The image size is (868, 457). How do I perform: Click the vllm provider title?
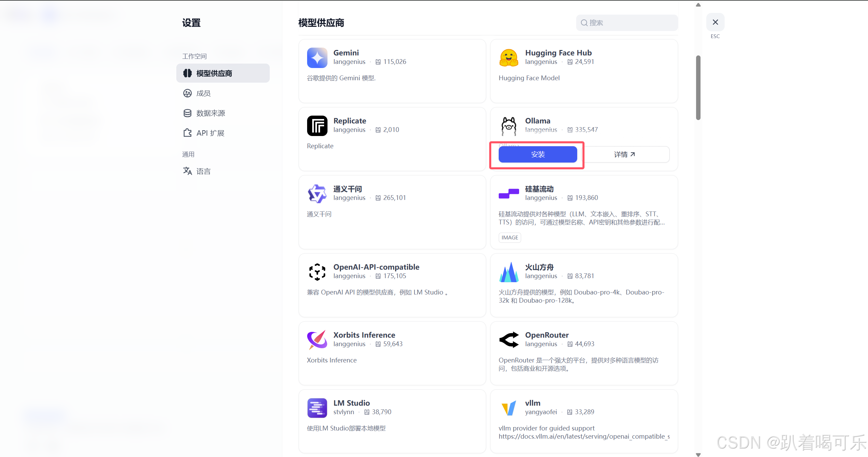[x=532, y=403]
